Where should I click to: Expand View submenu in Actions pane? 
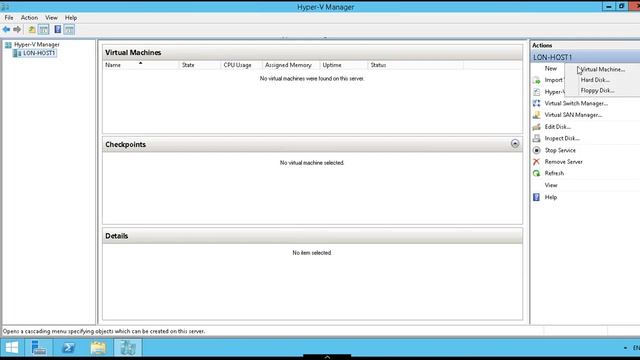click(551, 185)
